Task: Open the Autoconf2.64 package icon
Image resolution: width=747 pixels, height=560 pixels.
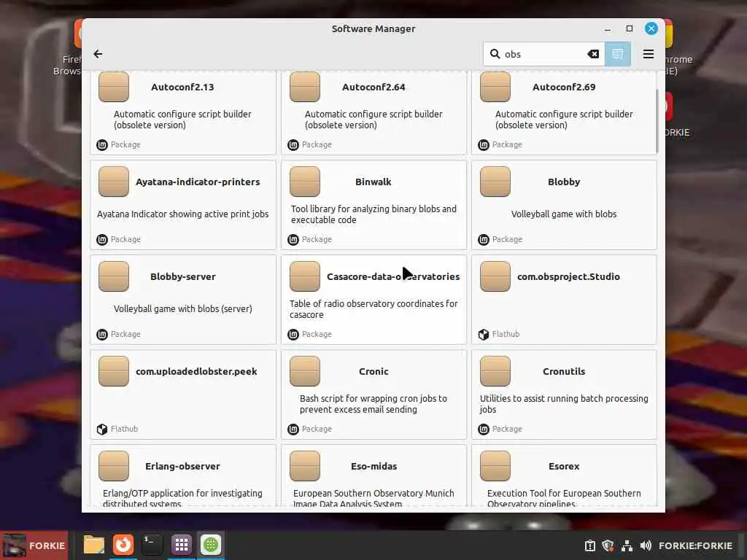Action: [x=304, y=87]
